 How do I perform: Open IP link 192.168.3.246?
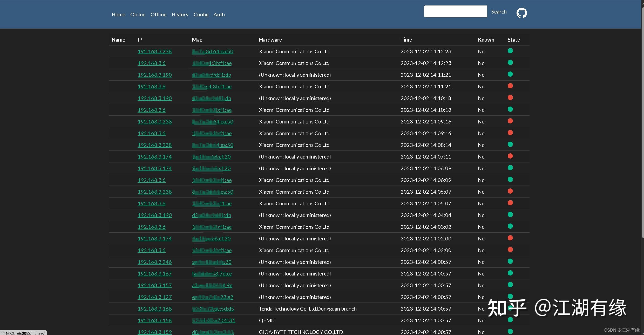tap(154, 262)
